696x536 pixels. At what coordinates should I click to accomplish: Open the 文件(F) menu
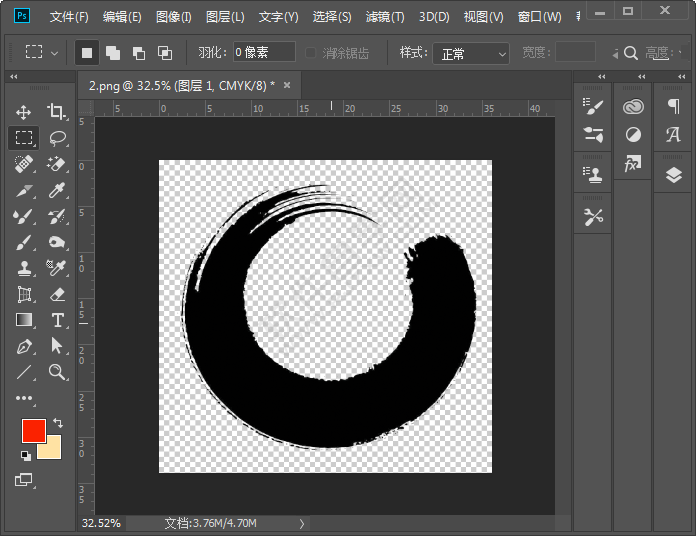(69, 17)
